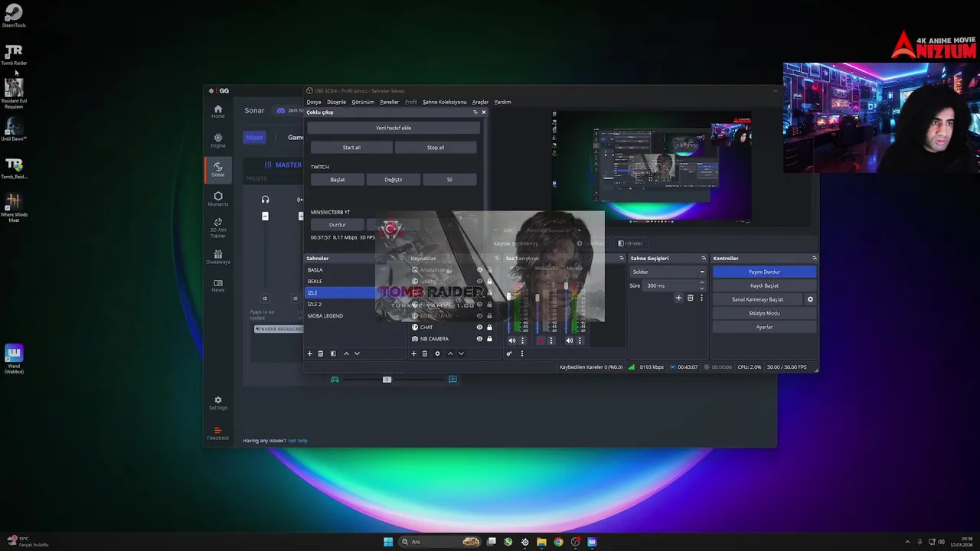Open the first mixer channel options menu
Screen dimensions: 980x551
coord(523,341)
